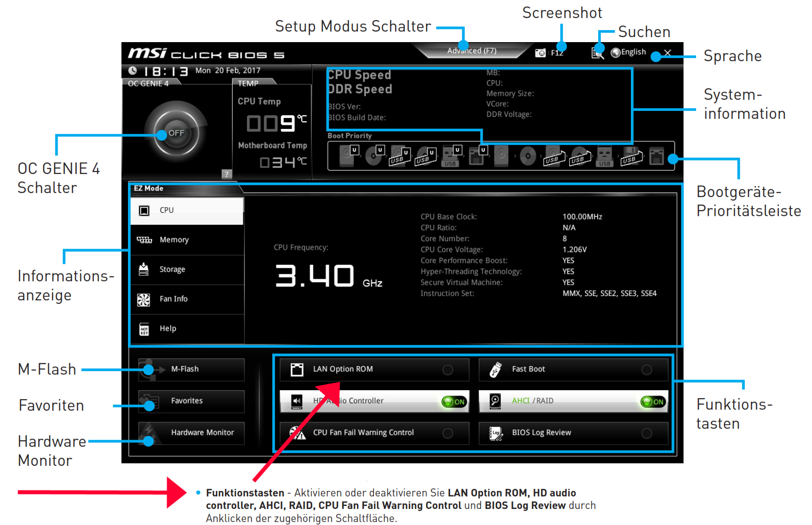Image resolution: width=812 pixels, height=525 pixels.
Task: Select the legacy USB hard disk boot device
Action: tap(554, 156)
